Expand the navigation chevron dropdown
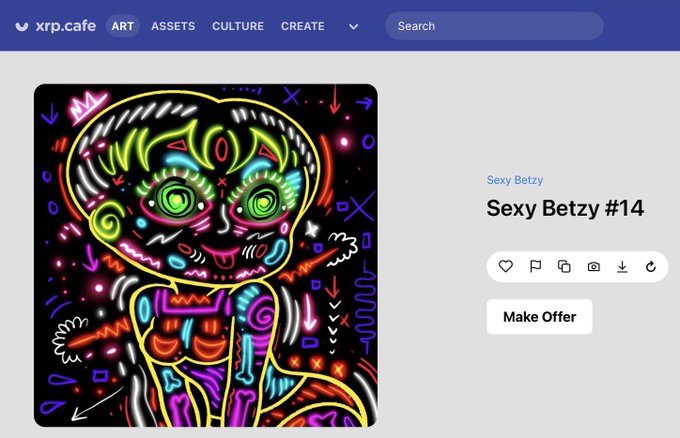This screenshot has width=680, height=438. tap(353, 26)
